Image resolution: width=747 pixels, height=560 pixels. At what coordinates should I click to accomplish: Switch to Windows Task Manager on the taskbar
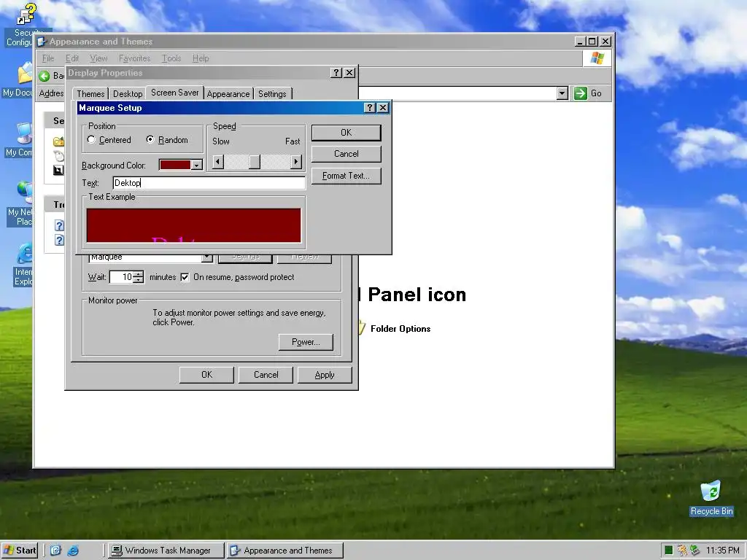[166, 551]
